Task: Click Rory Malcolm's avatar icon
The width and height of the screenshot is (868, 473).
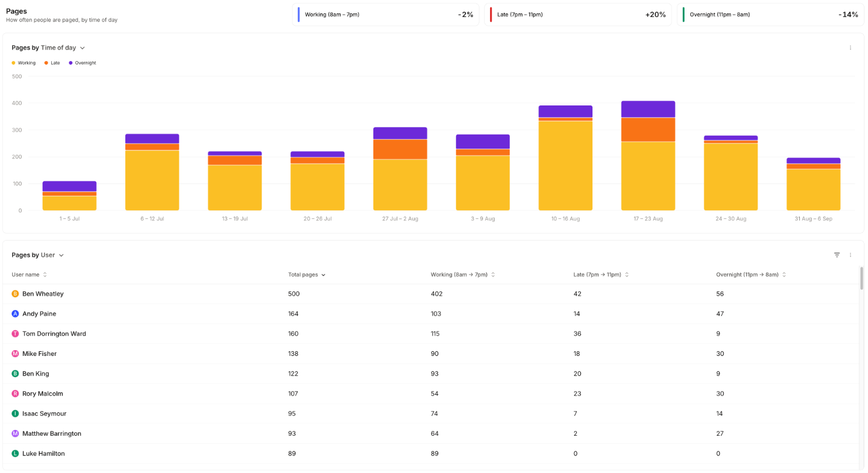Action: [15, 394]
